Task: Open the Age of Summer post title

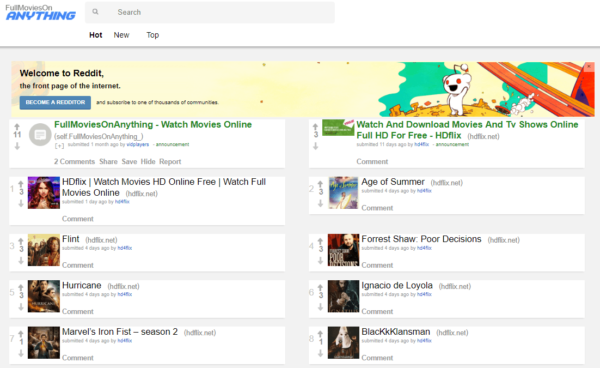Action: pos(393,182)
